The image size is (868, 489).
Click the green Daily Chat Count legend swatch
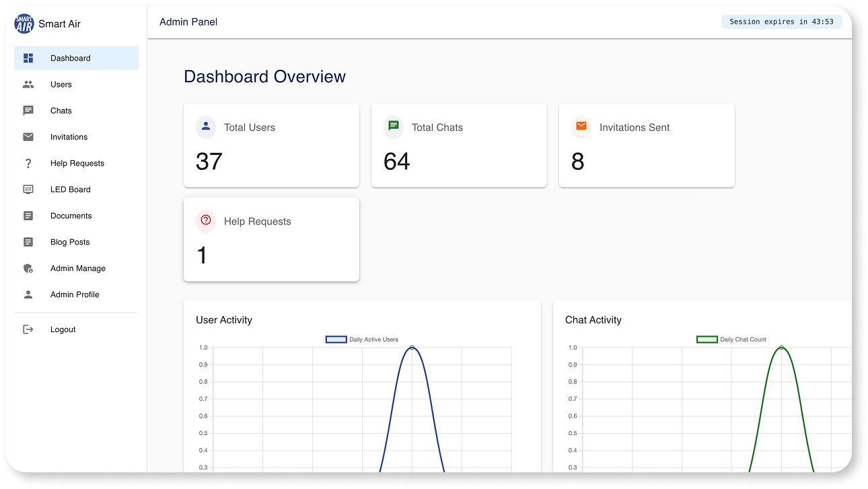707,339
